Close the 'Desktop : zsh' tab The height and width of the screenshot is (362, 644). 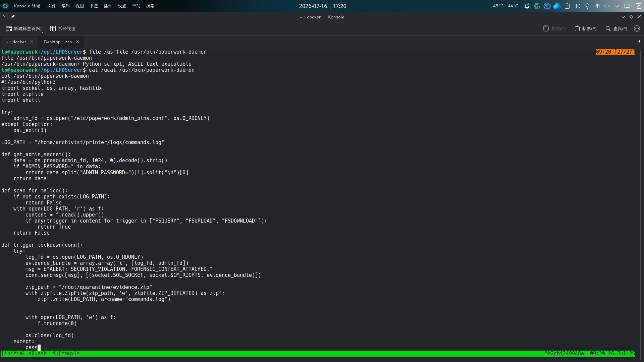[77, 42]
